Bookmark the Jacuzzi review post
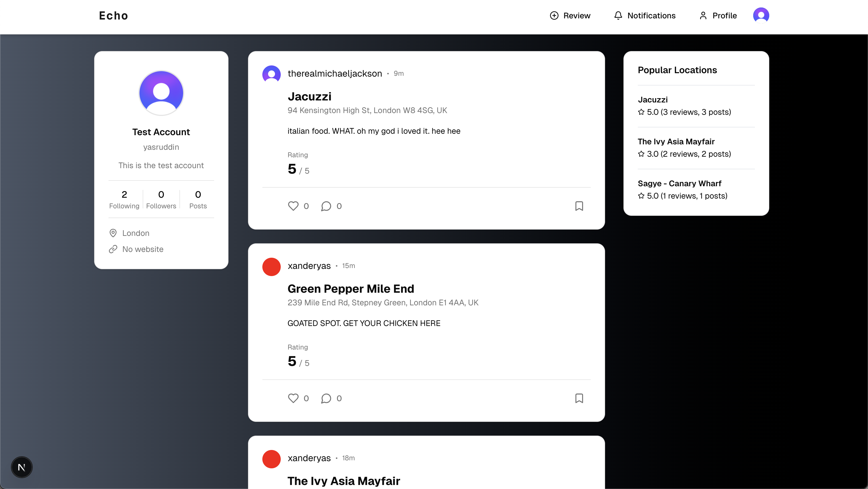 pyautogui.click(x=579, y=206)
